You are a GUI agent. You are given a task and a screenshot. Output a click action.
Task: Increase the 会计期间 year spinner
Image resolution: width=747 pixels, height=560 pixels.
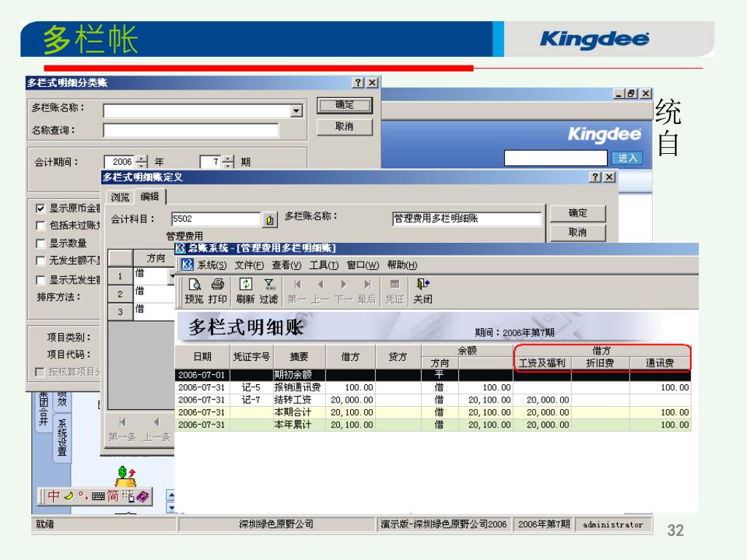point(142,158)
